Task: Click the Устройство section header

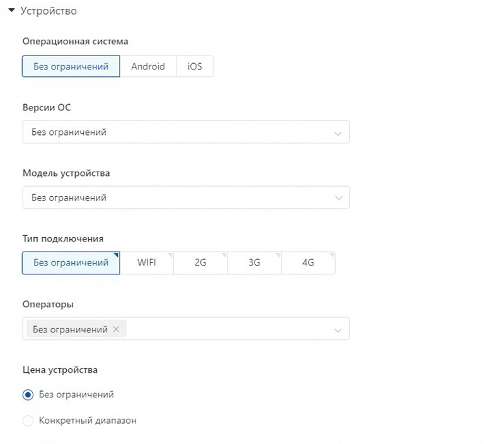Action: click(49, 11)
